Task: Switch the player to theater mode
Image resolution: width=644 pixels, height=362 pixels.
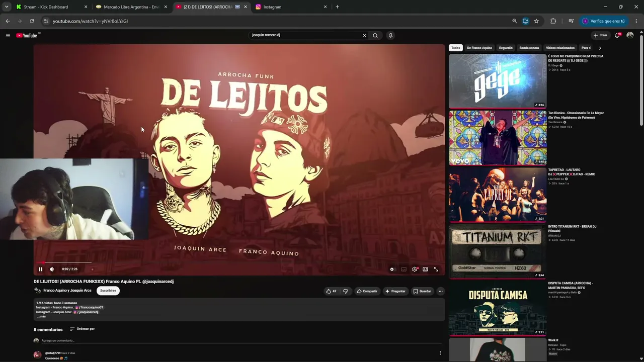Action: (425, 269)
